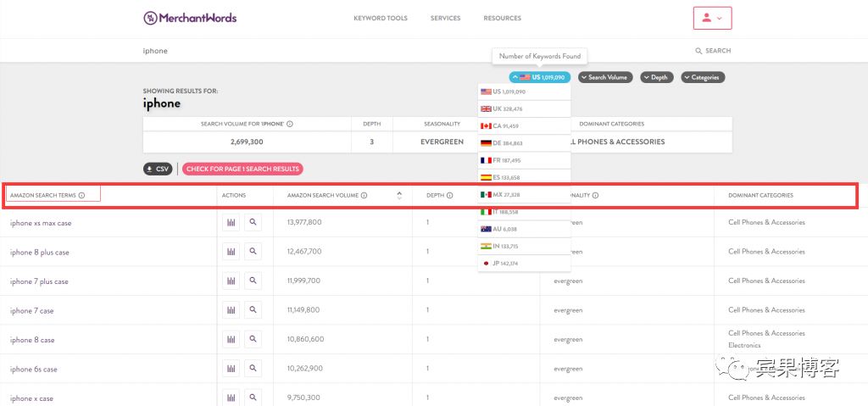
Task: Click the 'iphone xs max case' keyword
Action: click(41, 223)
